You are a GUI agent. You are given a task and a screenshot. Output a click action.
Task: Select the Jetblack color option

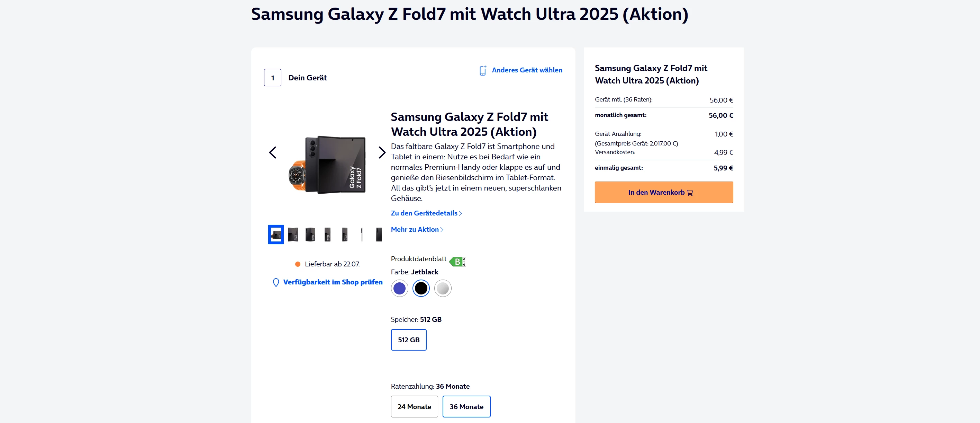[x=421, y=288]
